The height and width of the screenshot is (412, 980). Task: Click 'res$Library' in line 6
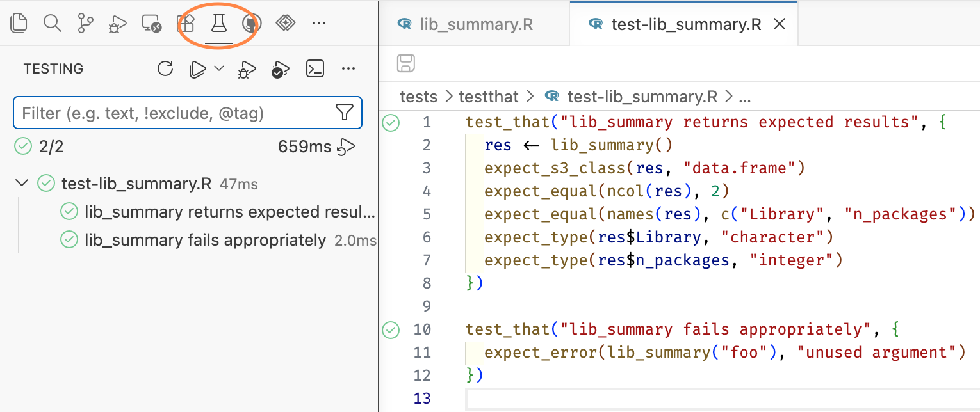tap(650, 237)
